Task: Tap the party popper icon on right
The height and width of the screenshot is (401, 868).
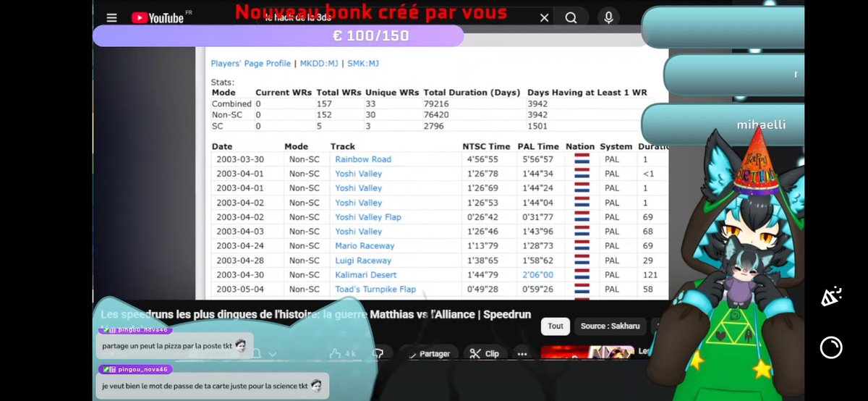Action: point(830,296)
